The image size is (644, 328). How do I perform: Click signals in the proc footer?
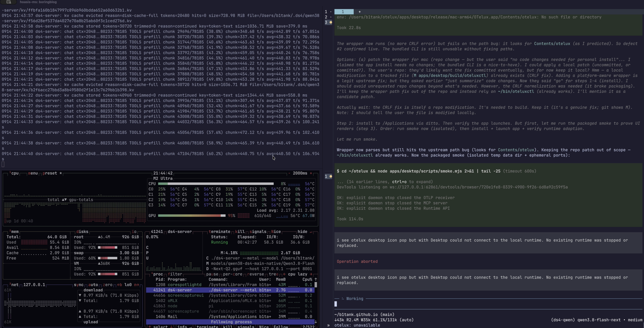click(x=246, y=327)
